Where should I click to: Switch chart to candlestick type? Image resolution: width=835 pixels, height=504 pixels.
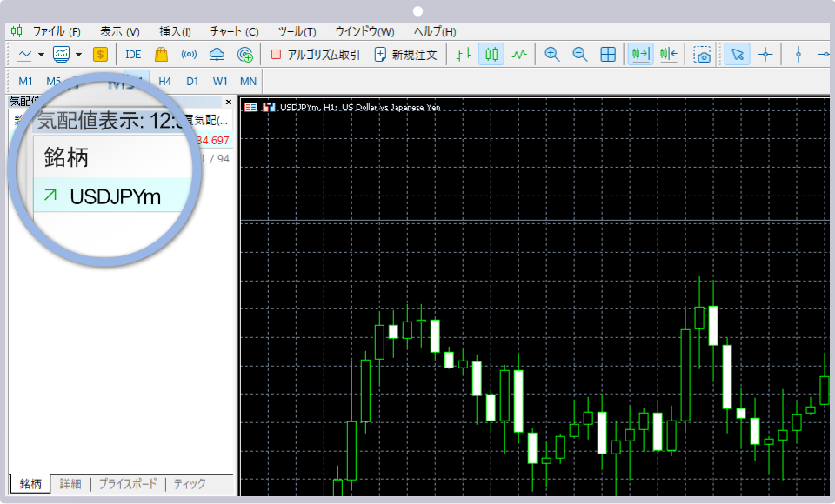(x=491, y=54)
